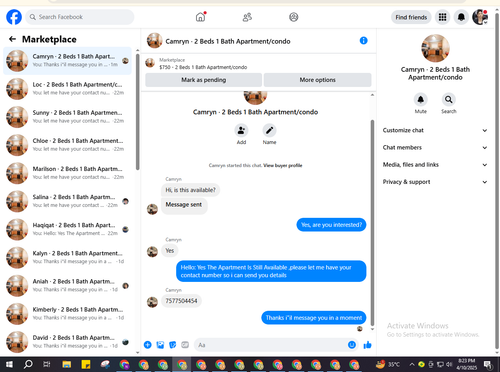Open the weather widget showing 35°C
This screenshot has height=372, width=500.
[x=387, y=364]
